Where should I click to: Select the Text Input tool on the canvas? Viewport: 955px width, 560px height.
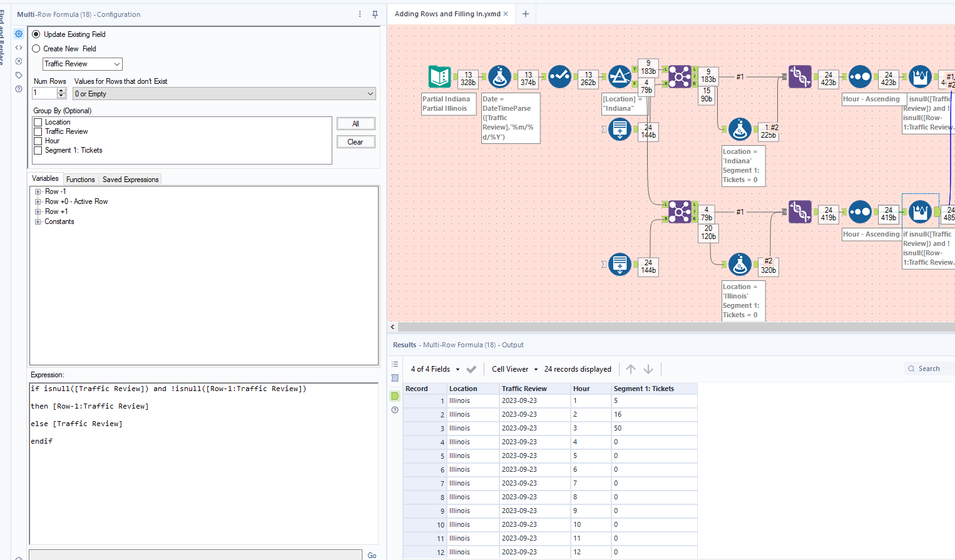tap(620, 130)
